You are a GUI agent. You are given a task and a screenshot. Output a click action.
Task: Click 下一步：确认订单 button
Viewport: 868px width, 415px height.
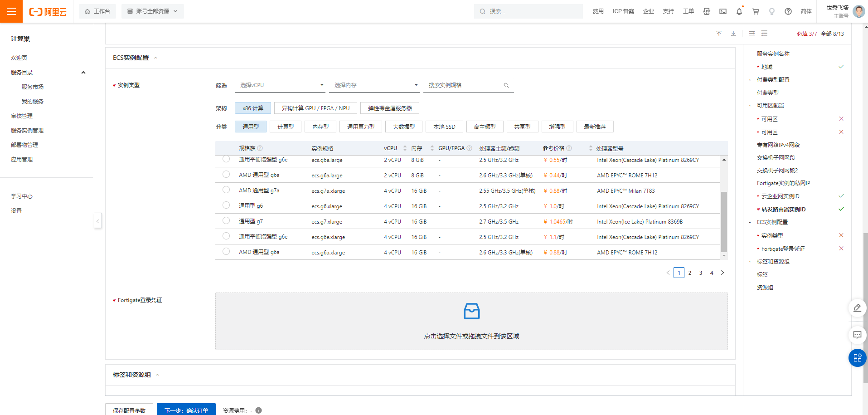click(186, 410)
